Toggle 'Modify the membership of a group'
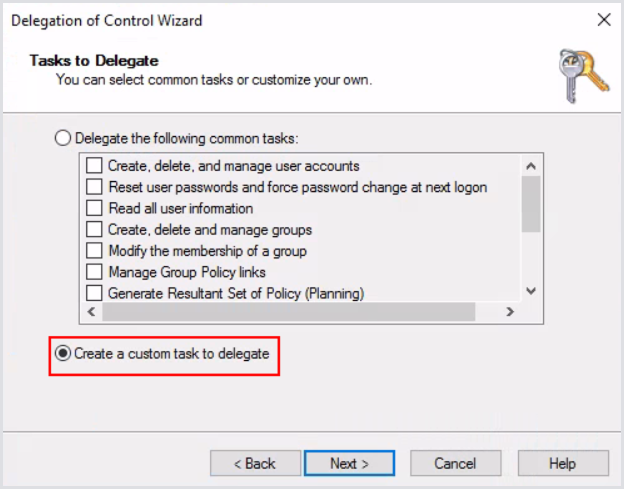Image resolution: width=624 pixels, height=489 pixels. coord(94,251)
